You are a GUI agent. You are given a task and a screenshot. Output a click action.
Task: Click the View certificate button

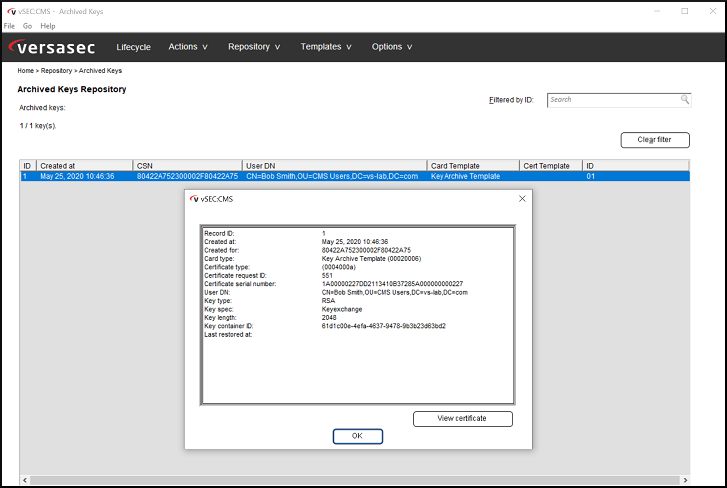point(462,418)
